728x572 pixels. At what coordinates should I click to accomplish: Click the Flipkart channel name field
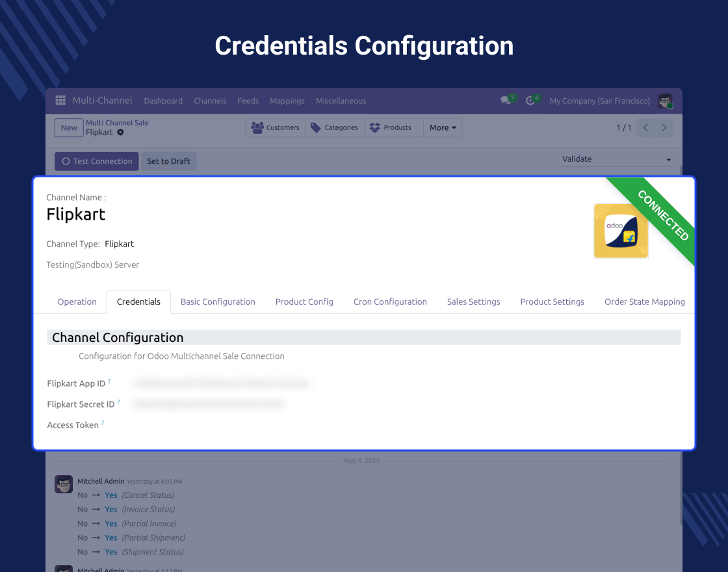[76, 214]
